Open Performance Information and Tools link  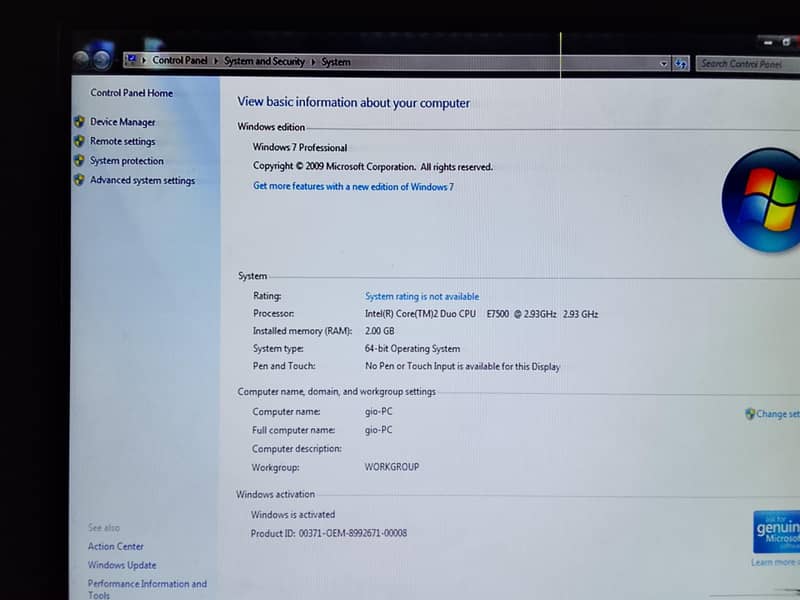pos(147,589)
